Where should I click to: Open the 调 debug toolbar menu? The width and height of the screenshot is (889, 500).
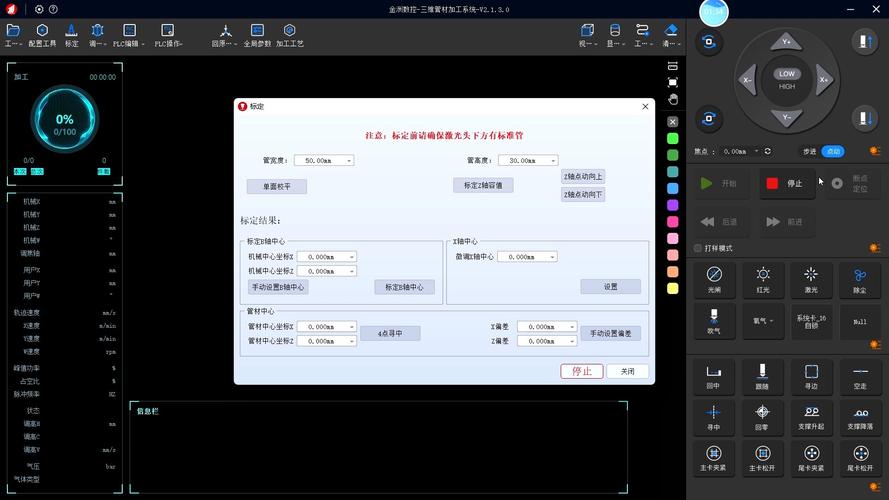click(x=98, y=35)
